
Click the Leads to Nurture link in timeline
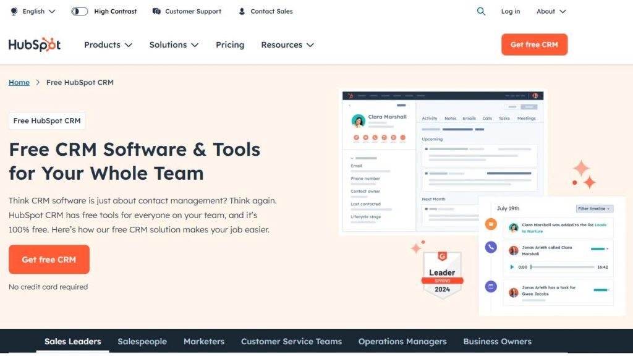coord(564,228)
